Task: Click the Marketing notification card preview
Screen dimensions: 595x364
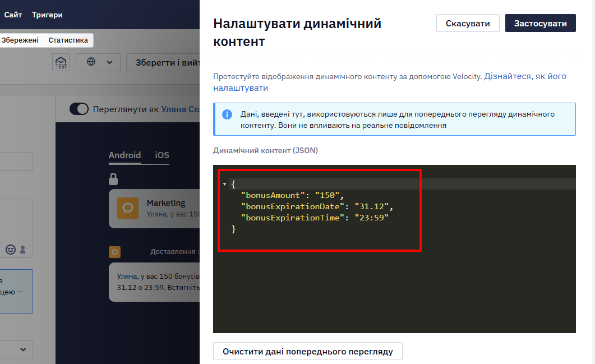Action: [x=154, y=209]
